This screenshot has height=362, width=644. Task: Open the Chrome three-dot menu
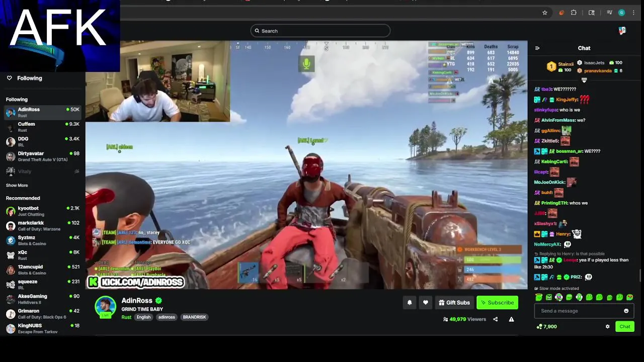633,13
